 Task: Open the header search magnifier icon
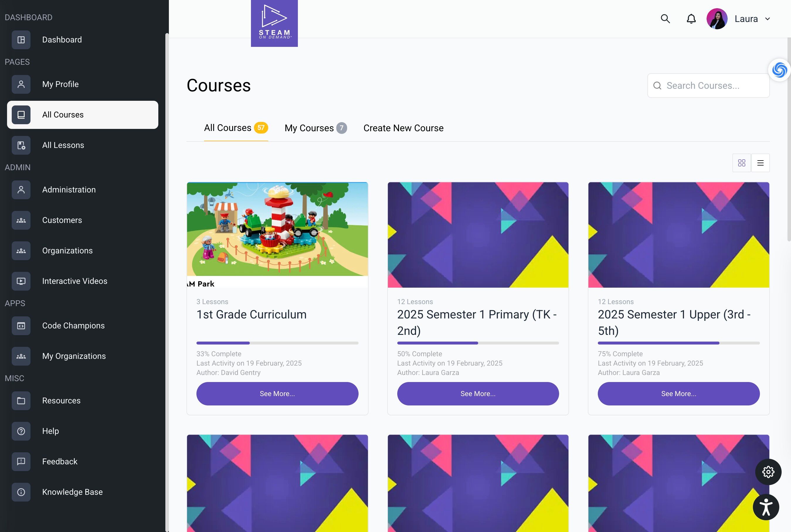tap(665, 19)
